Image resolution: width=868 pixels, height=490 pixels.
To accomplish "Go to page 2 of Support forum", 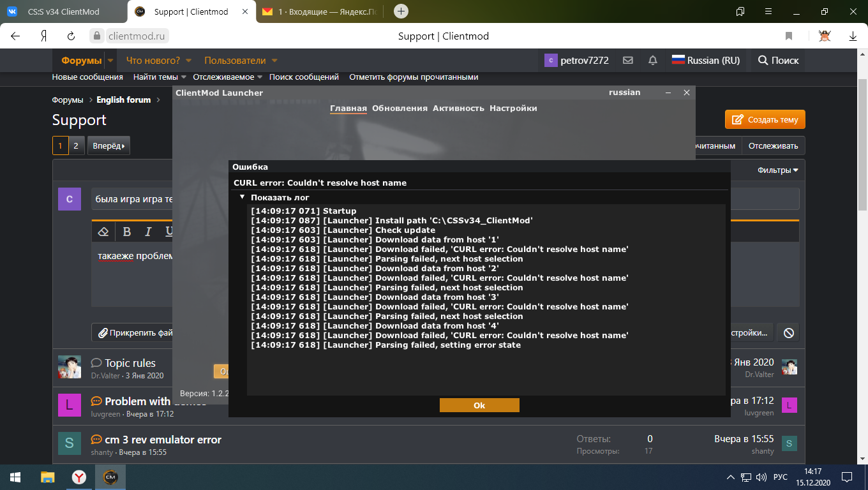I will coord(75,145).
